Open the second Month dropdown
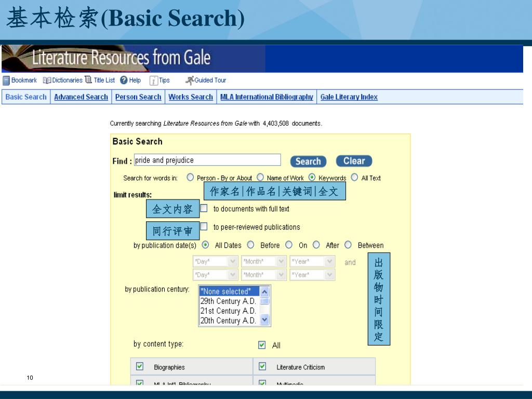The height and width of the screenshot is (399, 532). tap(263, 274)
